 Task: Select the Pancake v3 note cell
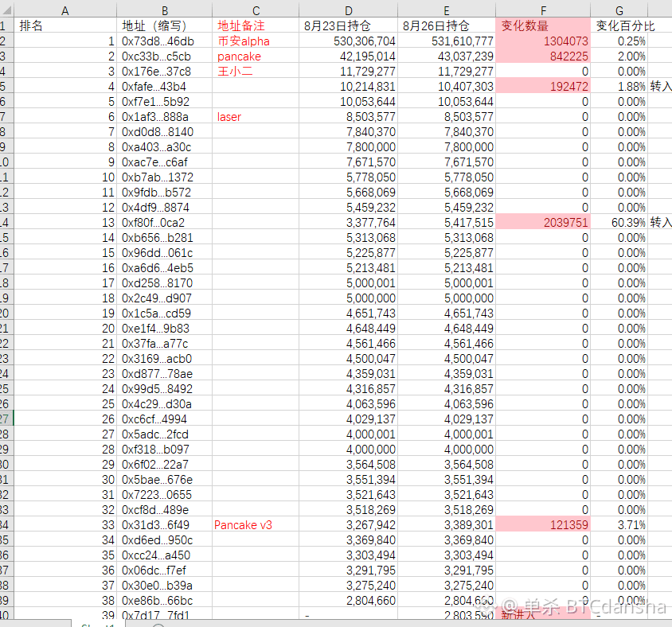pos(256,524)
